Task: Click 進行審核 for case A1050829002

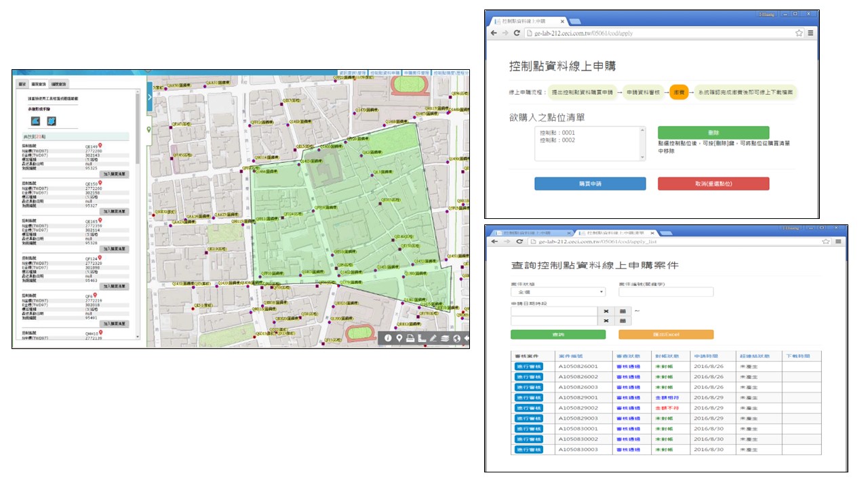Action: [528, 408]
